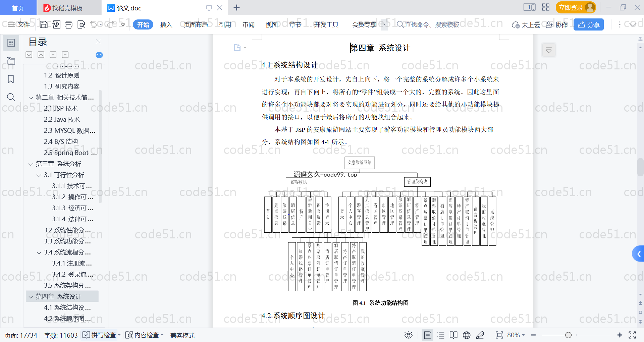
Task: Collapse 3.1 可行性分析 node
Action: [39, 175]
